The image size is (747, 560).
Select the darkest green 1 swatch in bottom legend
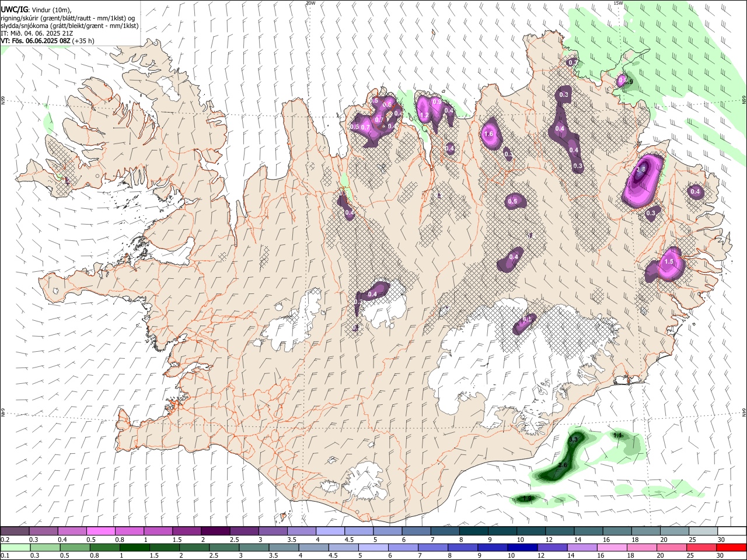(x=135, y=547)
